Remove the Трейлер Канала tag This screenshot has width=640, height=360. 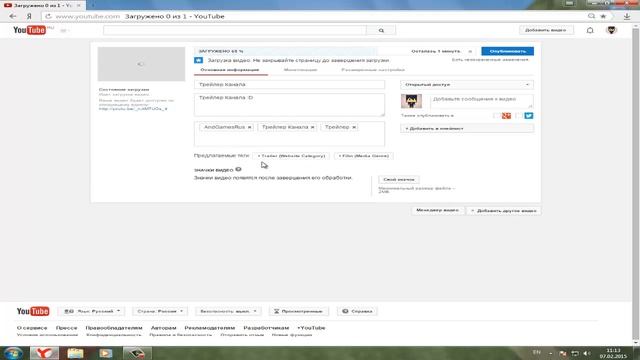click(312, 127)
